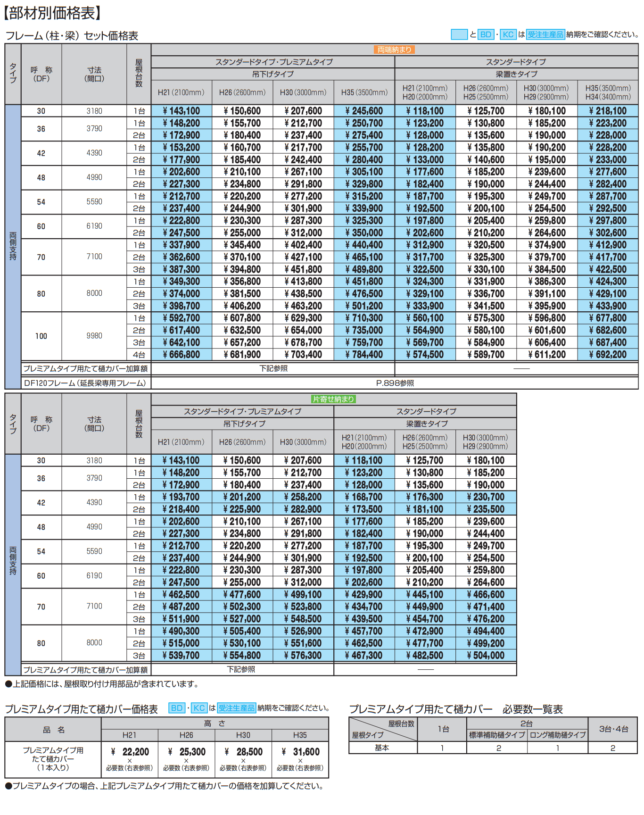This screenshot has height=815, width=644.
Task: Select the ¥22,200 H21 gutter cover price
Action: (x=130, y=752)
